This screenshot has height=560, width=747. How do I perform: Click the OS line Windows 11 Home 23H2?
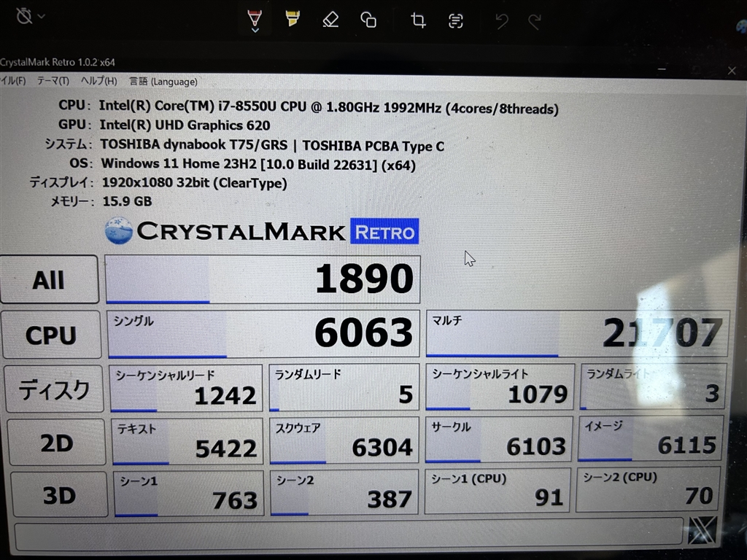pos(258,164)
